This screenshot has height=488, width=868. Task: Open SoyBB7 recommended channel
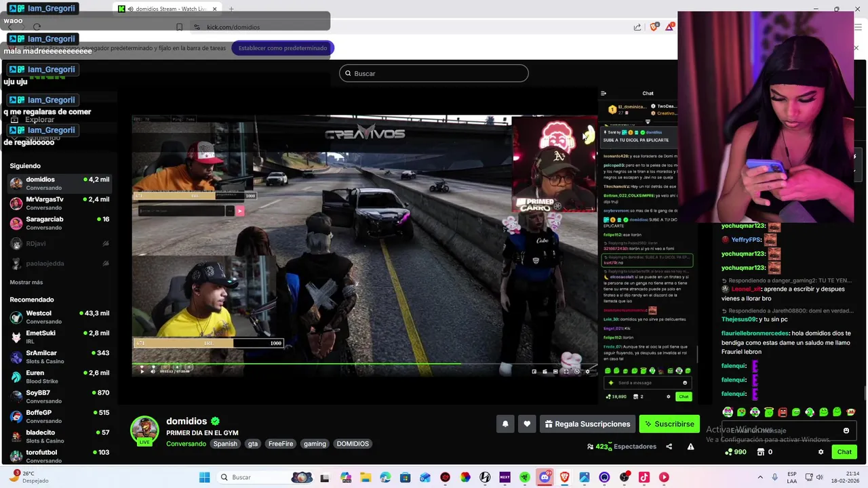click(59, 396)
